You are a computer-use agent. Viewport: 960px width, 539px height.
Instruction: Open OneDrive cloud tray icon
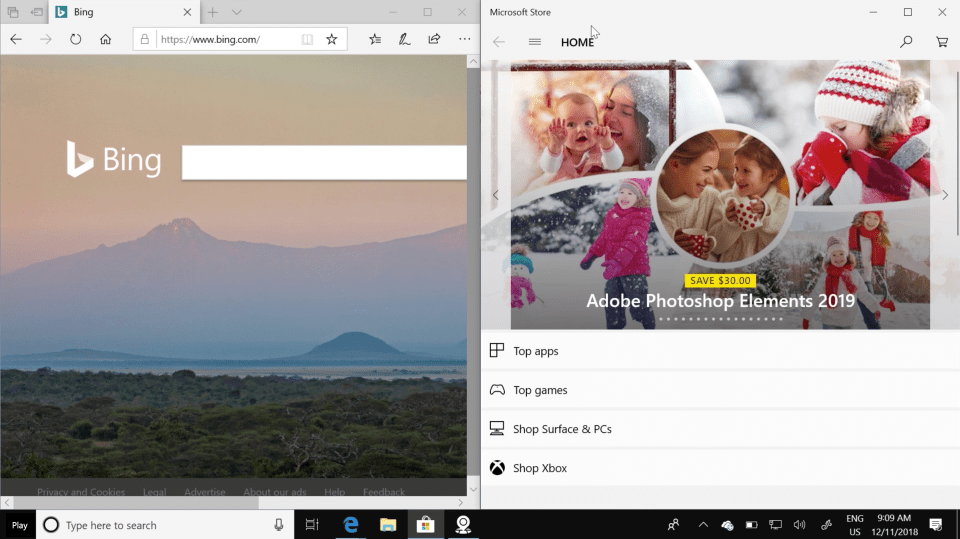[727, 525]
